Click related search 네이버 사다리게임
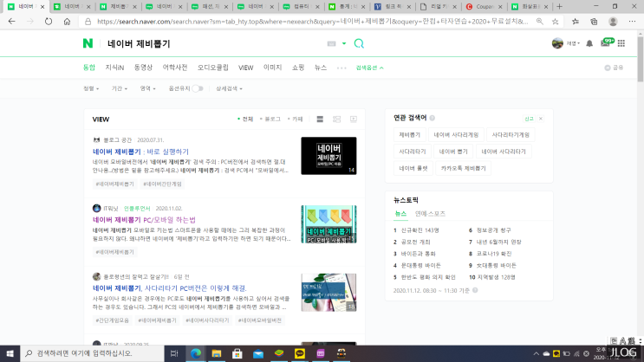This screenshot has height=362, width=644. [456, 134]
